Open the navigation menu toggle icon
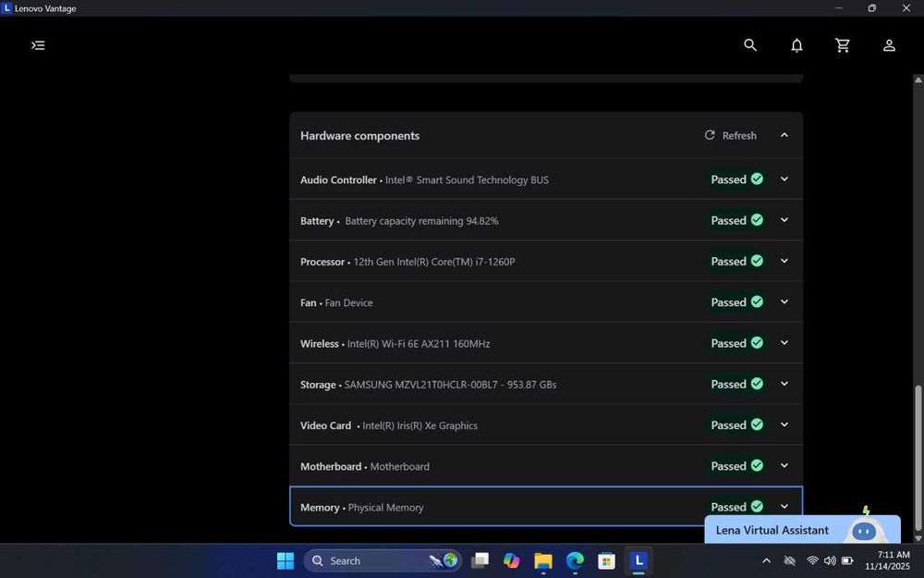The height and width of the screenshot is (578, 924). pos(38,45)
